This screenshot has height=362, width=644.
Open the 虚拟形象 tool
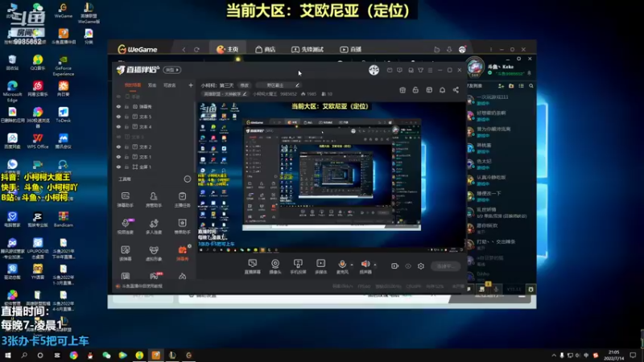(x=154, y=253)
